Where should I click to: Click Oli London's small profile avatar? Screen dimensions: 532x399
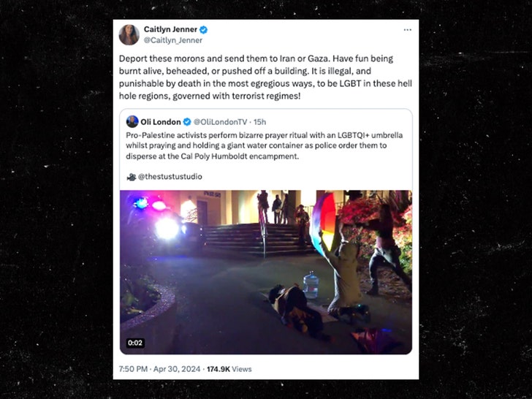pos(132,121)
